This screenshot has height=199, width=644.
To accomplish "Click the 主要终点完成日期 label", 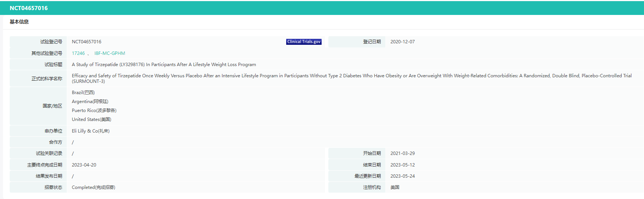I will pyautogui.click(x=45, y=165).
